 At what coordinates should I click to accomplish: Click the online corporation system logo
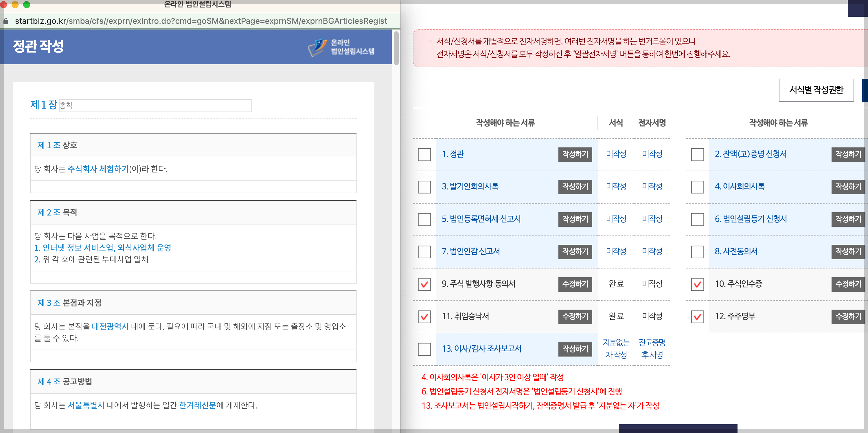(341, 47)
